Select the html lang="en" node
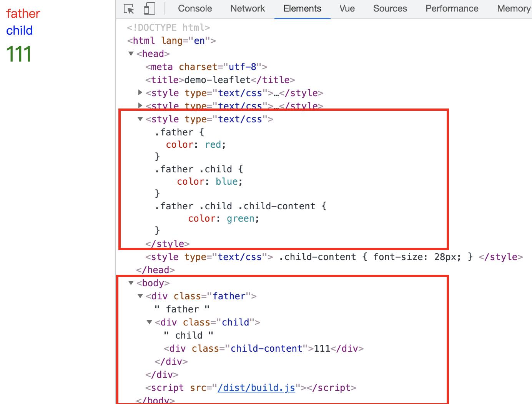 coord(171,41)
